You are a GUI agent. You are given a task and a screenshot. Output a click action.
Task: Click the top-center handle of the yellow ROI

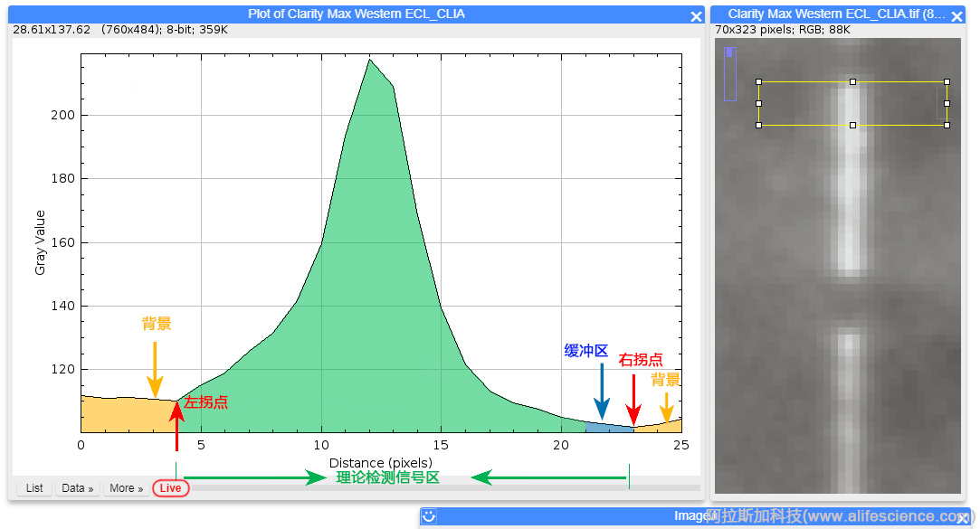tap(852, 81)
